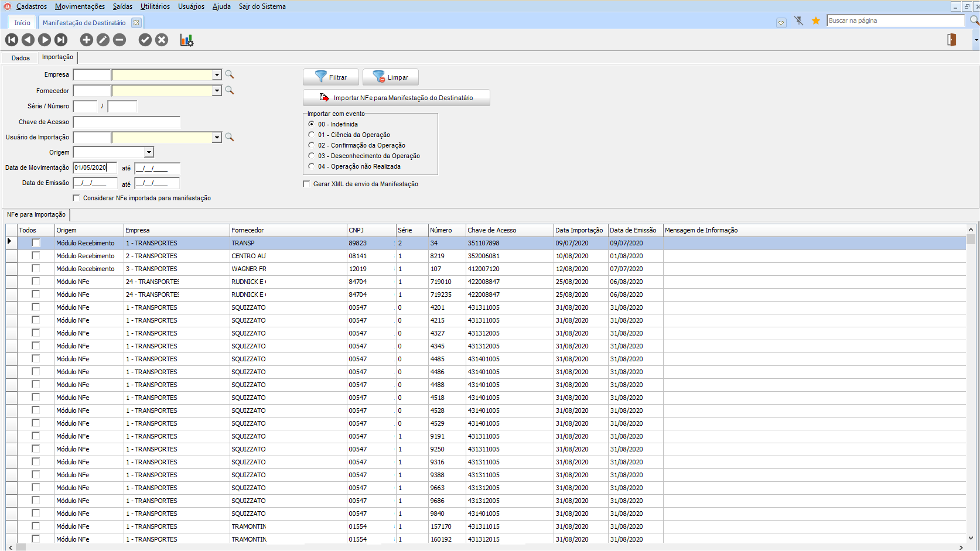980x551 pixels.
Task: Click the magnifier next to Fornecedor field
Action: point(230,91)
